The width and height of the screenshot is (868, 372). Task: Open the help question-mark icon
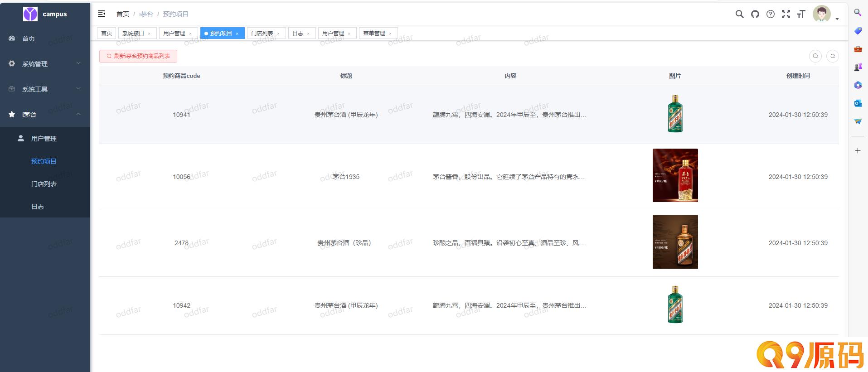(x=770, y=14)
